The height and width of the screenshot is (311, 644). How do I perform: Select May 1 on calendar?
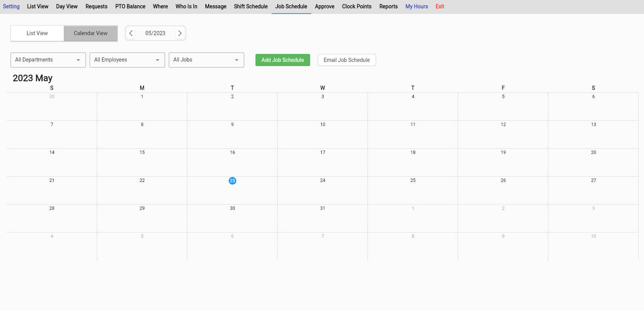pos(142,107)
